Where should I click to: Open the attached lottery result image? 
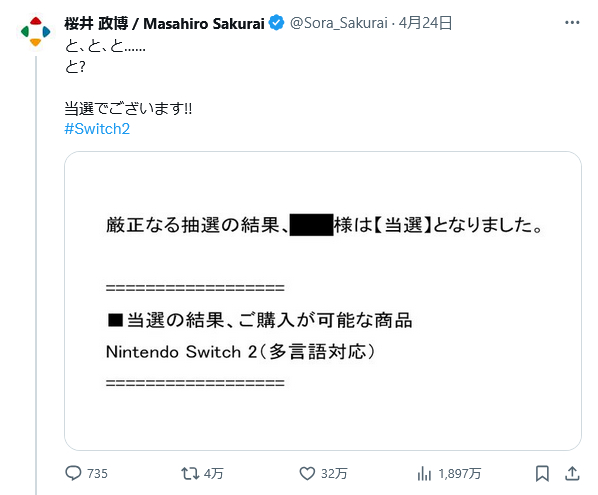click(x=323, y=301)
